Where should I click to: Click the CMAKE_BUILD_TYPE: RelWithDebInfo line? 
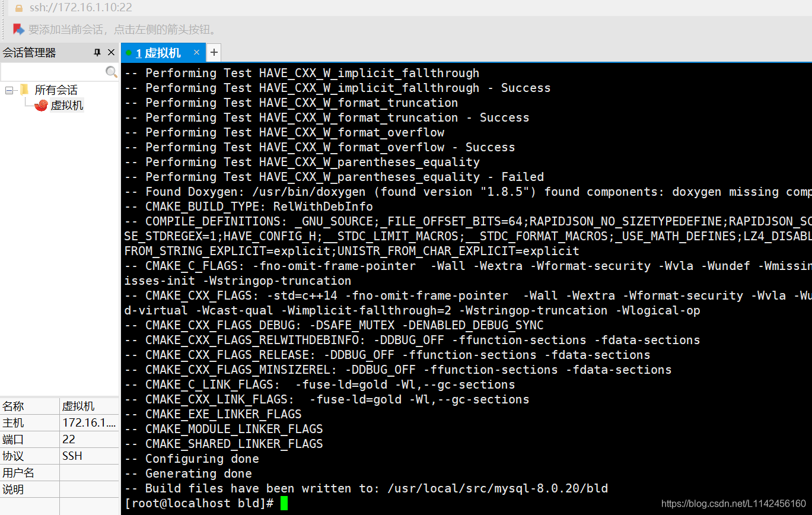point(249,206)
